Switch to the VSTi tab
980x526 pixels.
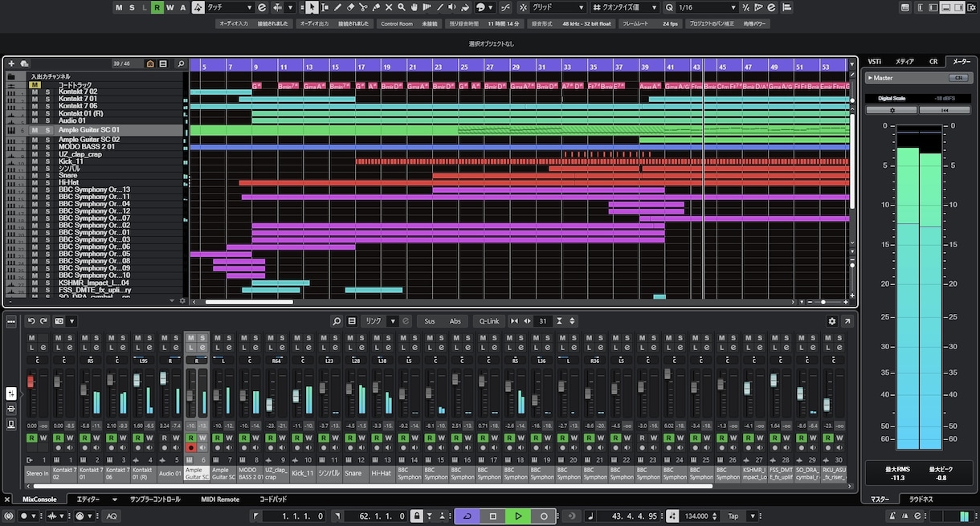point(873,61)
